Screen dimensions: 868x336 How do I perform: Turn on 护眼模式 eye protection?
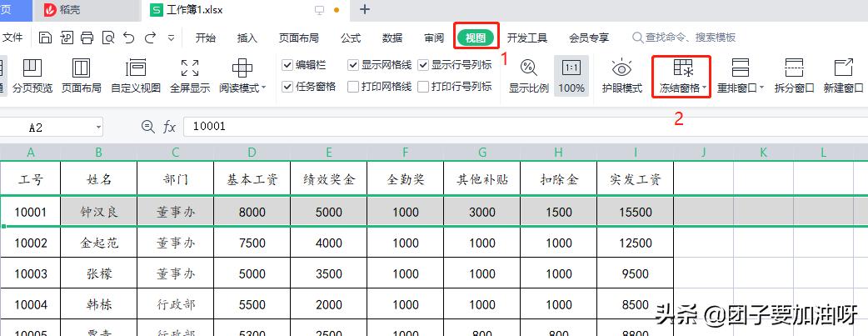[622, 76]
